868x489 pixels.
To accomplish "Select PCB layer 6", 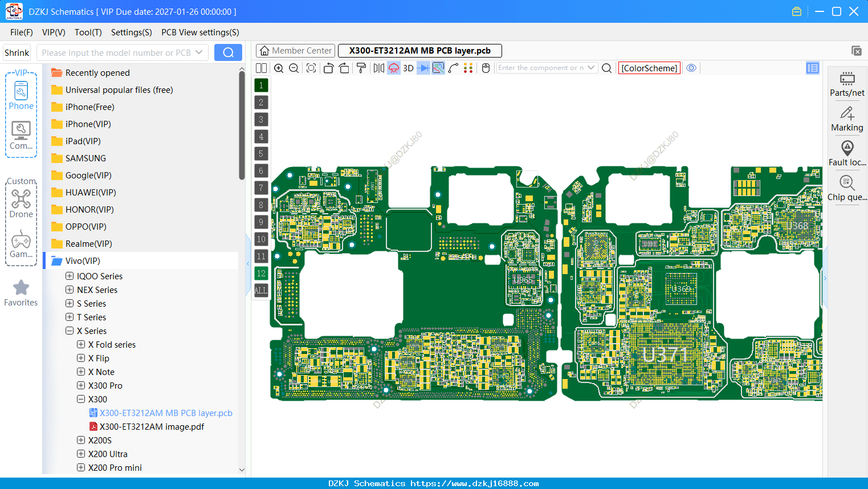I will point(261,170).
